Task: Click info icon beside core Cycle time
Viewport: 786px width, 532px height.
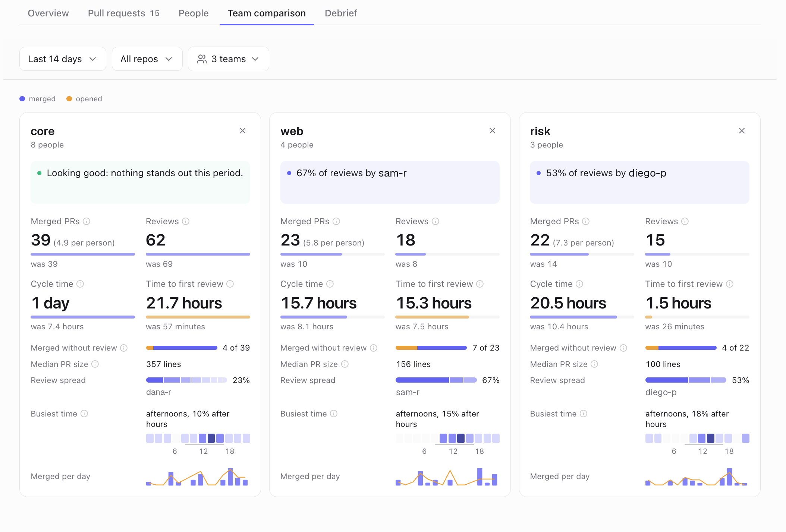Action: (x=80, y=284)
